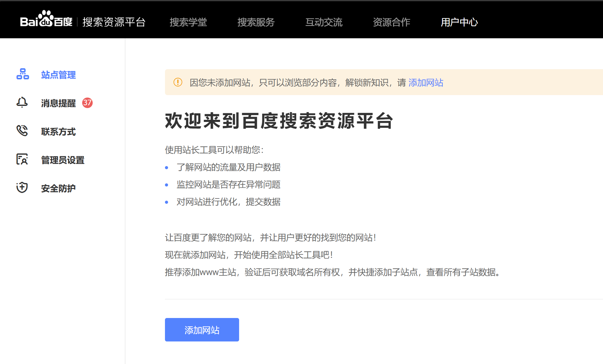This screenshot has height=364, width=603.
Task: Click the shield security icon
Action: click(x=22, y=187)
